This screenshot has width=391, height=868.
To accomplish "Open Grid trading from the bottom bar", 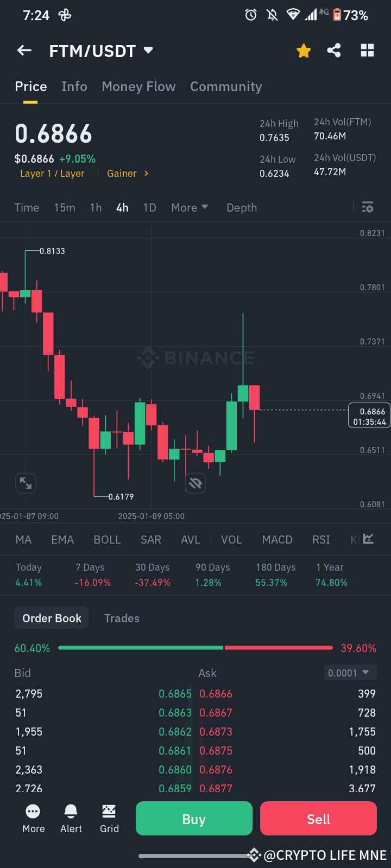I will [x=109, y=818].
